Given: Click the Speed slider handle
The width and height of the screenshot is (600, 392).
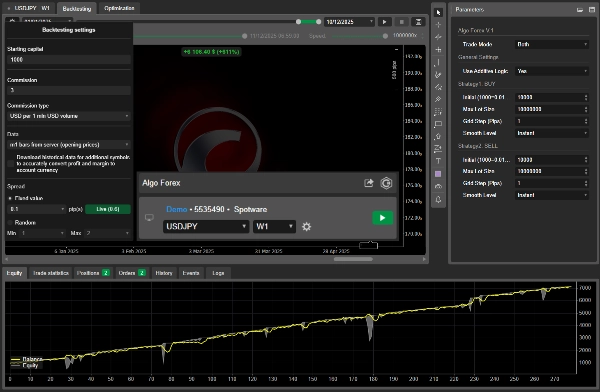Looking at the screenshot, I should [x=385, y=36].
